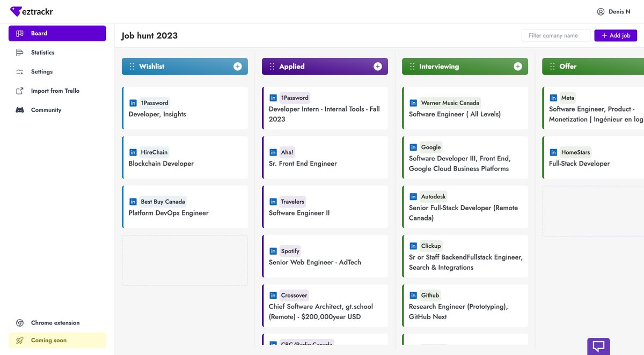Open the Software Engineer, Product - Monetization card
The image size is (644, 355).
pyautogui.click(x=593, y=108)
